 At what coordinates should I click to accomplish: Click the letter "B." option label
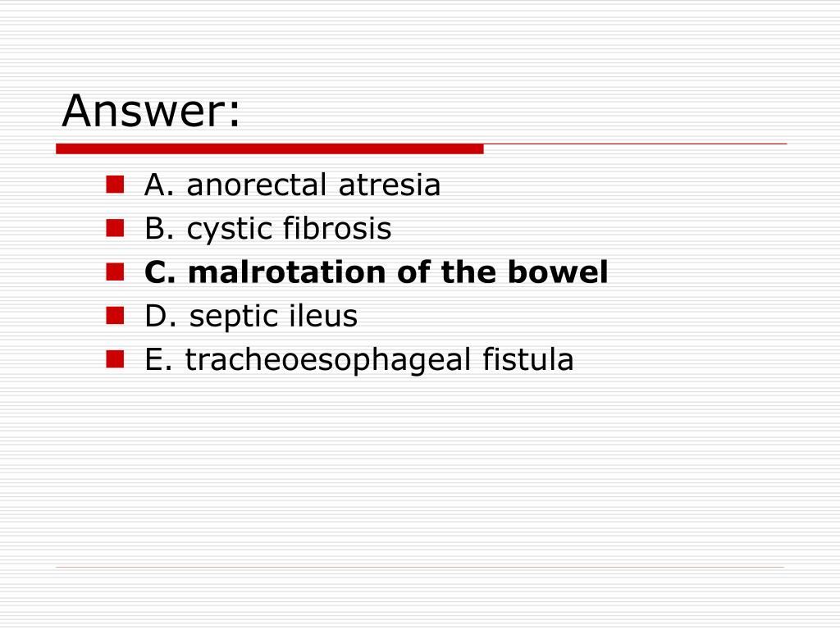pos(159,228)
